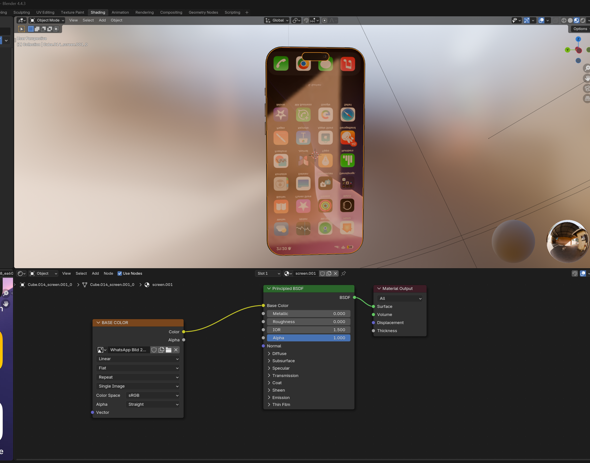Image resolution: width=590 pixels, height=463 pixels.
Task: Click the pan view hand gizmo
Action: (587, 78)
